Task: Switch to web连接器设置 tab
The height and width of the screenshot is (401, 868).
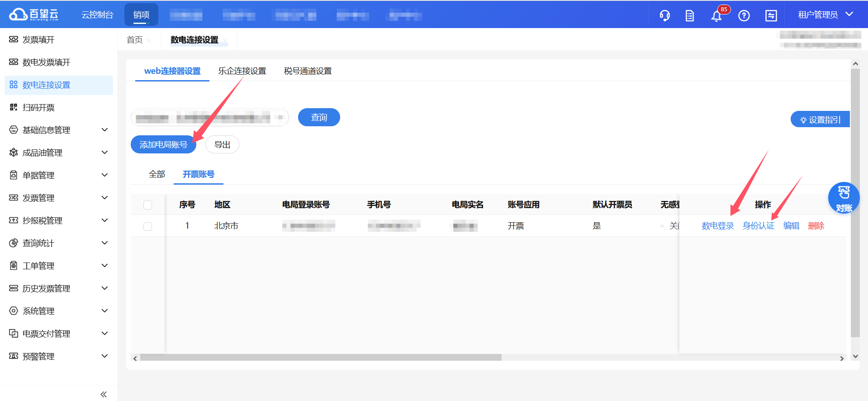Action: click(172, 71)
